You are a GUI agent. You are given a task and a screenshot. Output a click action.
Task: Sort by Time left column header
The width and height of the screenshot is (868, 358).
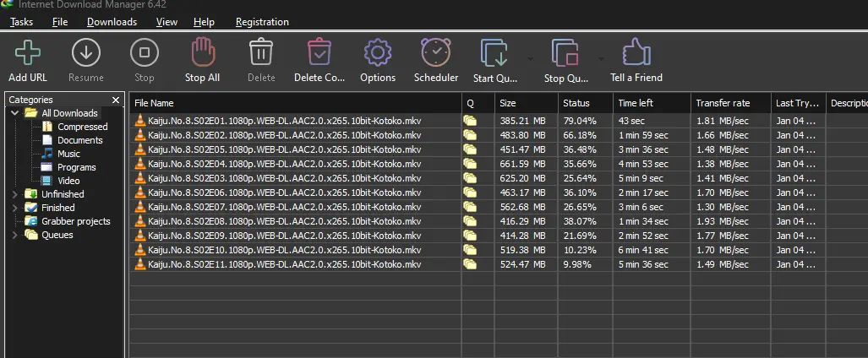pyautogui.click(x=652, y=103)
